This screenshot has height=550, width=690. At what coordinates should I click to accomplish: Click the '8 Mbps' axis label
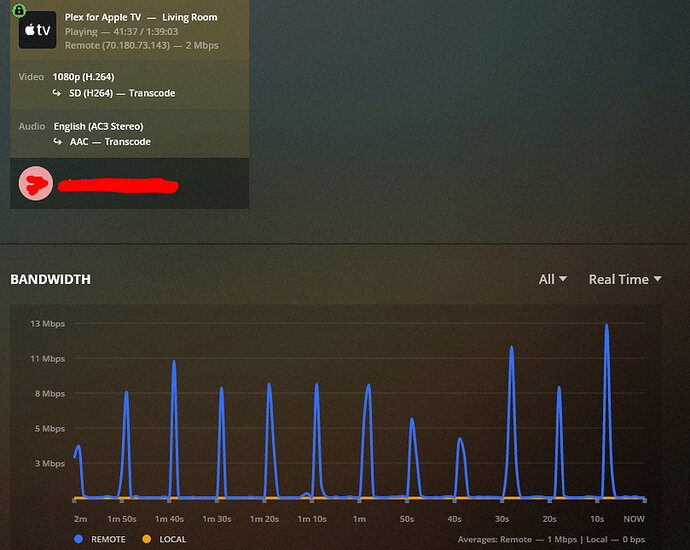[x=50, y=393]
